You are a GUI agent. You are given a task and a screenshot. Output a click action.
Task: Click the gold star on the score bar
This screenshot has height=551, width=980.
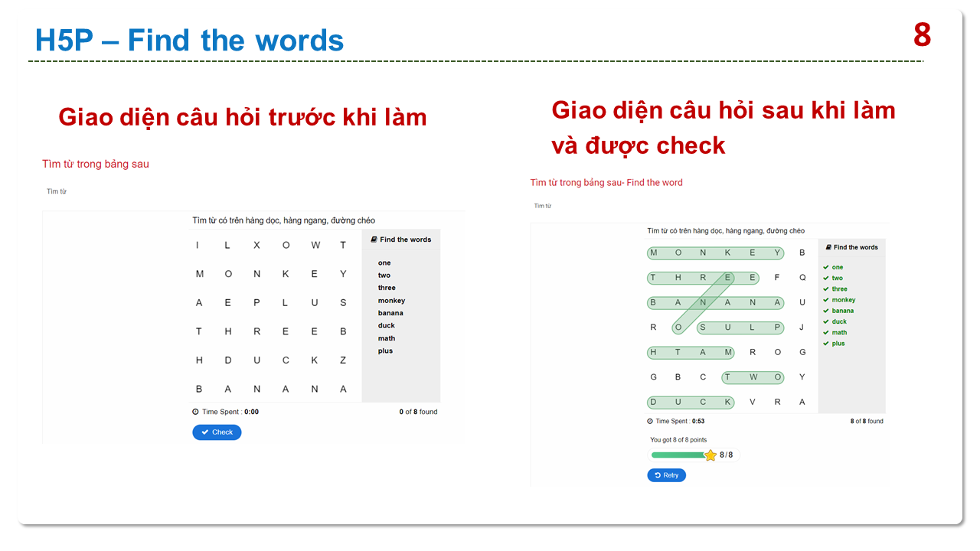coord(710,455)
